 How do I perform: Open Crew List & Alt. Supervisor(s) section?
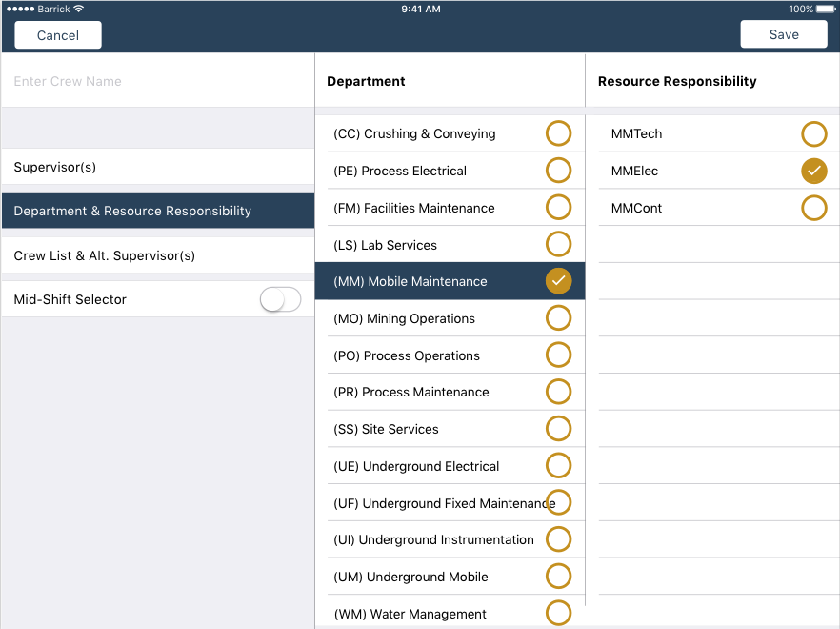[157, 255]
